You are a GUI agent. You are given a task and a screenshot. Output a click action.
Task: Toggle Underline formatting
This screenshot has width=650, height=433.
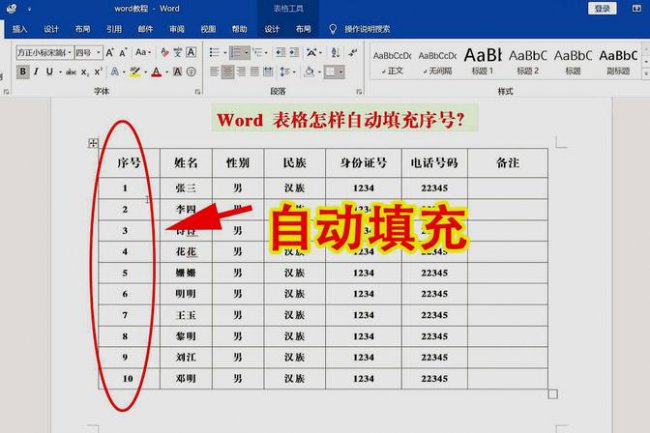tap(49, 72)
